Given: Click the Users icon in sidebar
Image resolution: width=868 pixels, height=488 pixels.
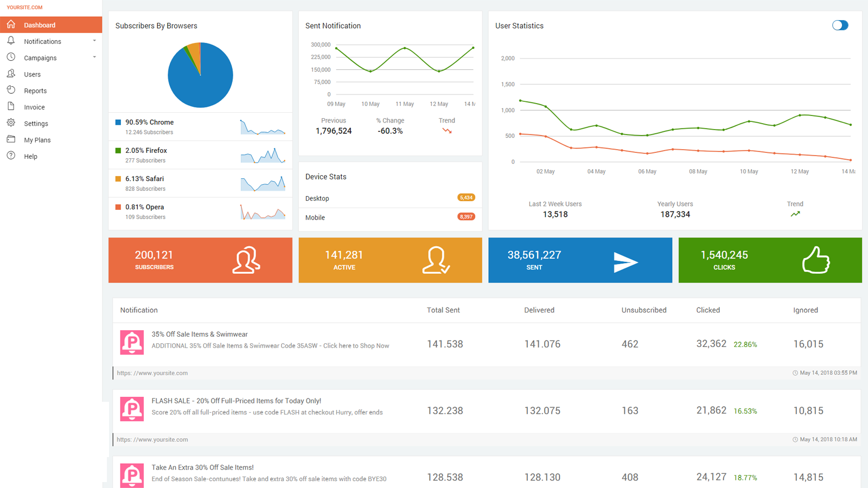Looking at the screenshot, I should 11,74.
